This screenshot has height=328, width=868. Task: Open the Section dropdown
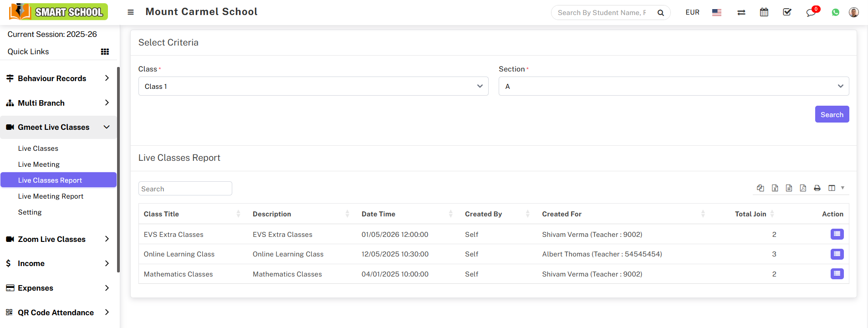674,86
